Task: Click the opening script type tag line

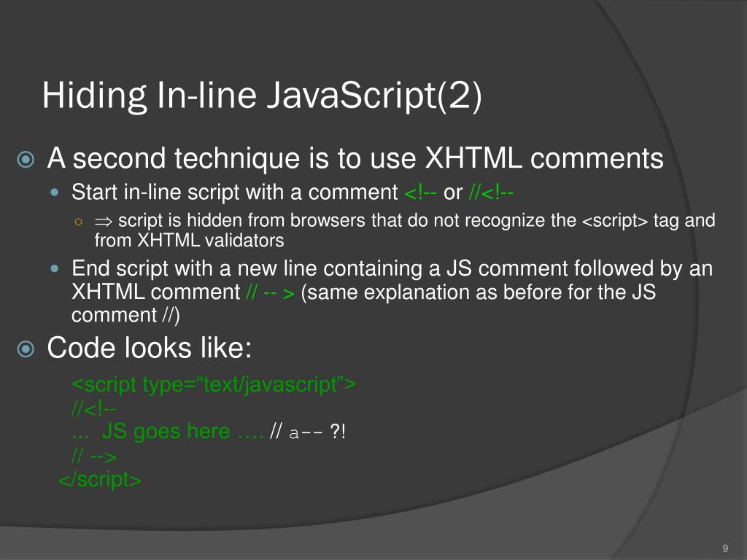Action: 214,384
